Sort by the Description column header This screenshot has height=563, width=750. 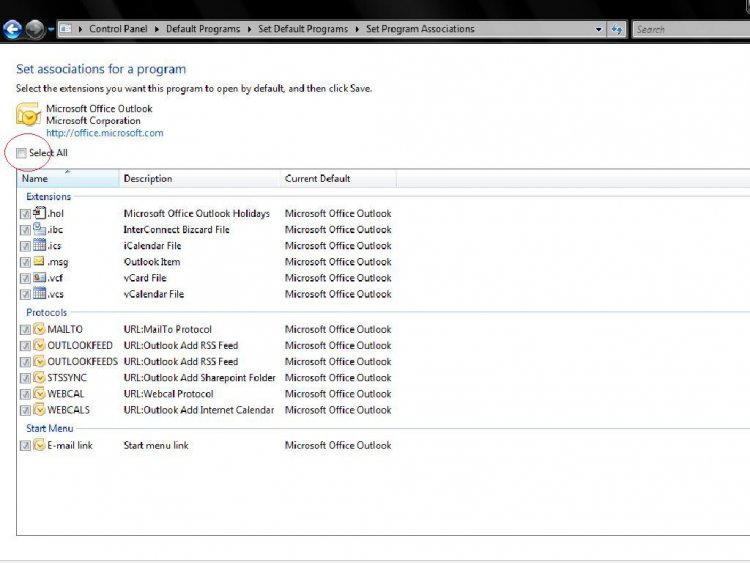coord(199,178)
